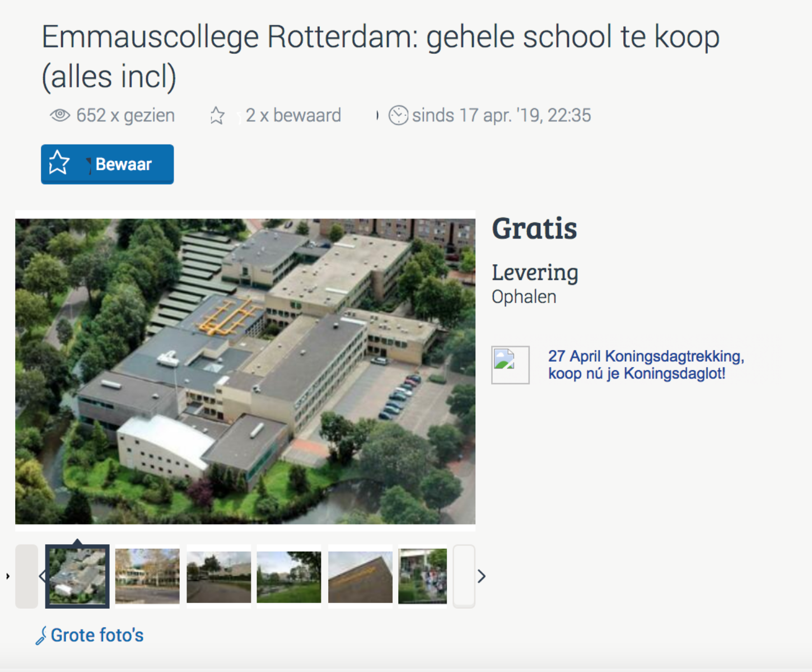
Task: Click the broken image icon beside the Koningsdag ad
Action: tap(510, 365)
